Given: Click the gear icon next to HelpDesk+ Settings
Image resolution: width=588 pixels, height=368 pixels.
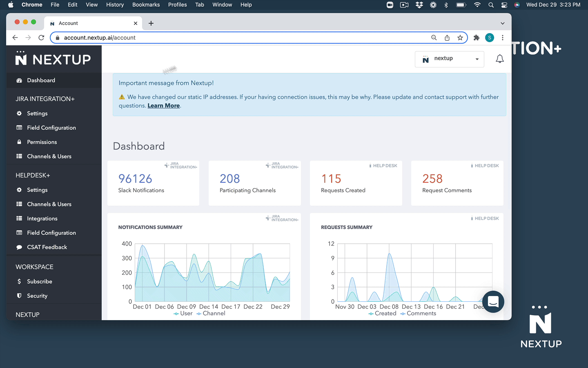Looking at the screenshot, I should point(19,190).
